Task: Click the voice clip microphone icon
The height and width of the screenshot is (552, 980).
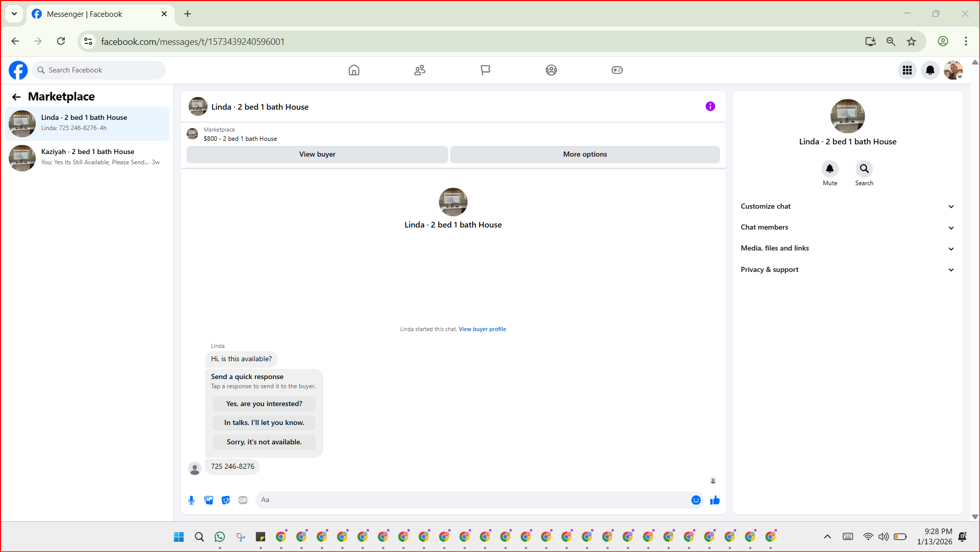Action: coord(191,500)
